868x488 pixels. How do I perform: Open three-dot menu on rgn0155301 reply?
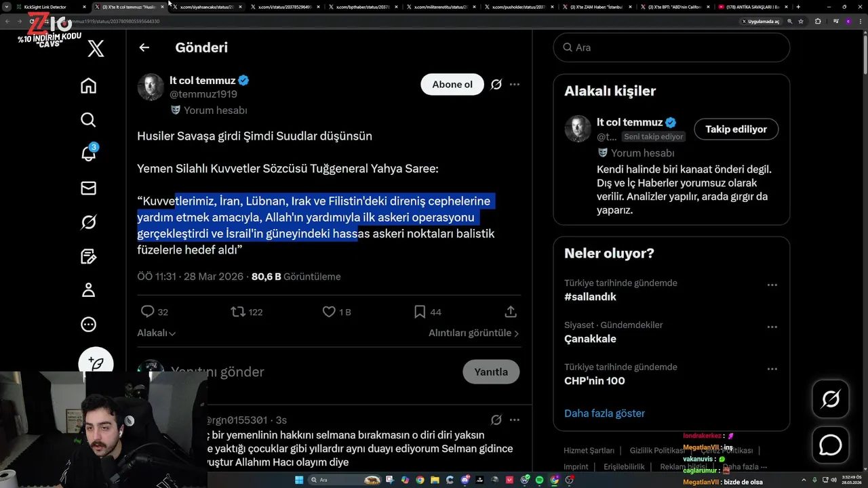(515, 420)
